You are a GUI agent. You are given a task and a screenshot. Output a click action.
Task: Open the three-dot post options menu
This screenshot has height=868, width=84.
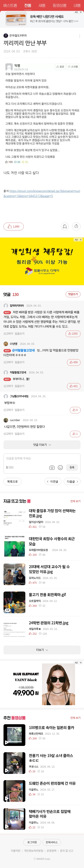[80, 36]
